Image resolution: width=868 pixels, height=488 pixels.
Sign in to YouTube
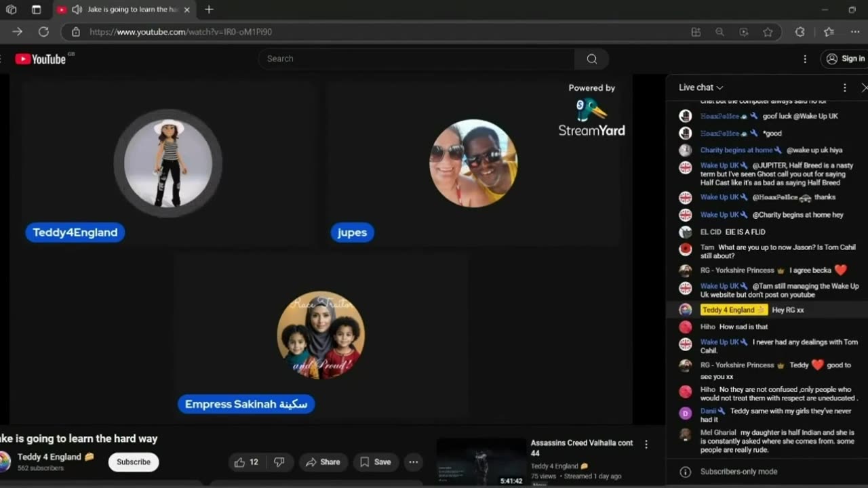tap(845, 59)
